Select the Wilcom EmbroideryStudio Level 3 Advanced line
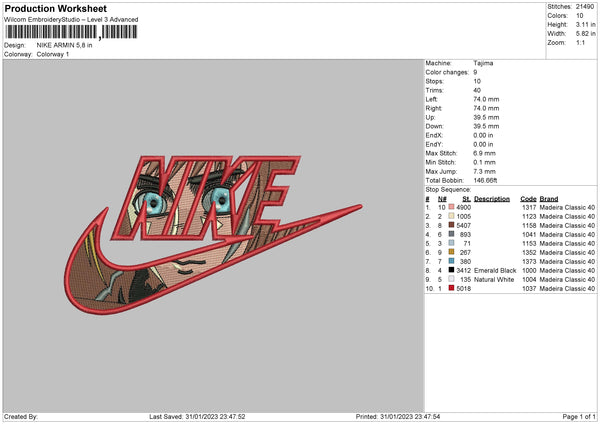Viewport: 600px width, 424px height. click(x=71, y=20)
